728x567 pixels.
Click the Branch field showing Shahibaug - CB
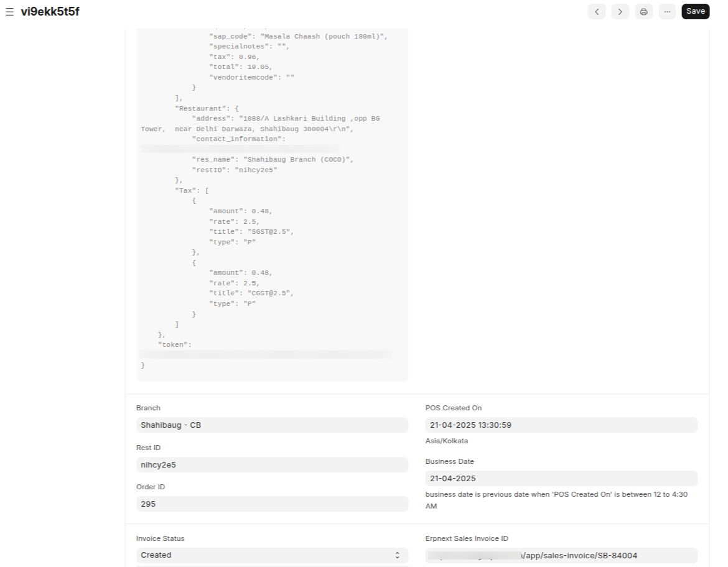pos(272,425)
